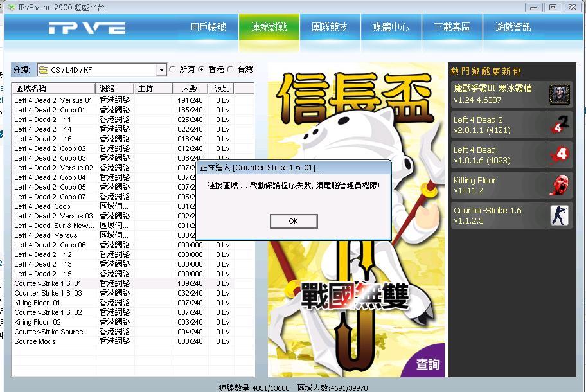This screenshot has height=392, width=586.
Task: Select the Left 4 Dead Versus row
Action: click(105, 235)
